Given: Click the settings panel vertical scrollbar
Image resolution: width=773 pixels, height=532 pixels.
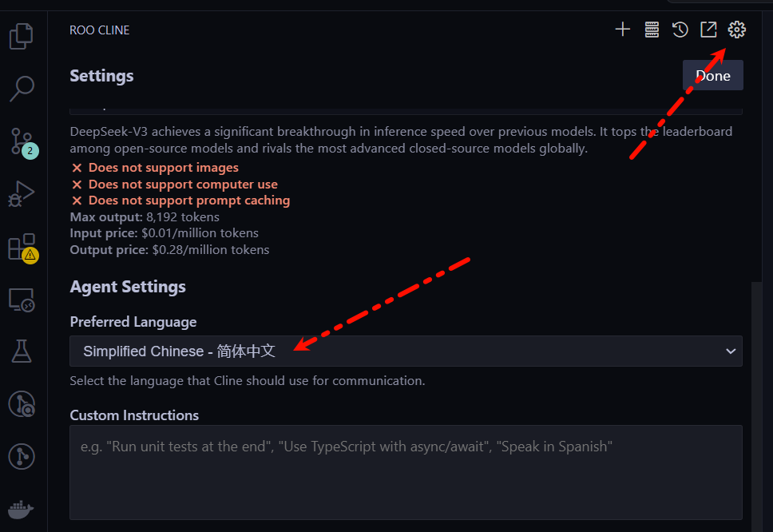Looking at the screenshot, I should (755, 399).
